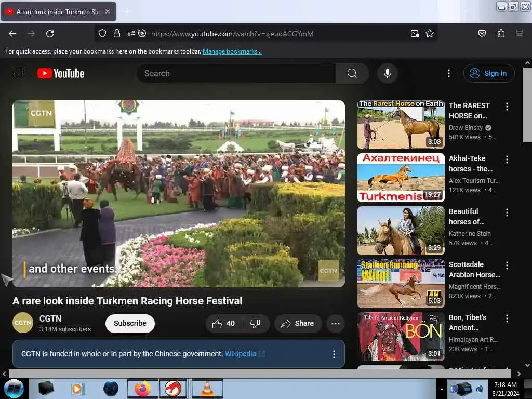Subscribe to the CGTN channel
The height and width of the screenshot is (399, 532).
(130, 323)
